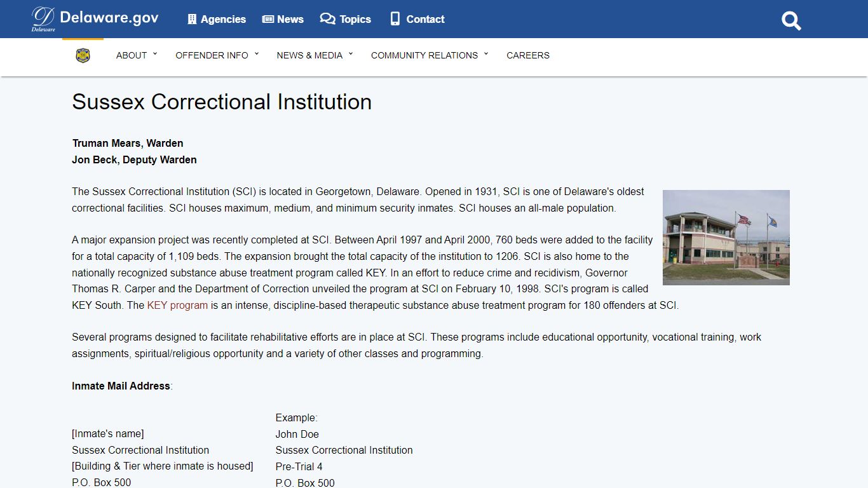Click the NEWS & MEDIA dropdown chevron
This screenshot has width=868, height=488.
[x=351, y=54]
